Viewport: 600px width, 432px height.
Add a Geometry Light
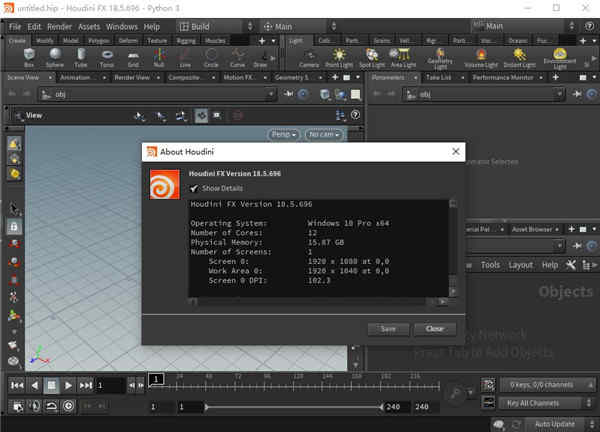[x=440, y=59]
